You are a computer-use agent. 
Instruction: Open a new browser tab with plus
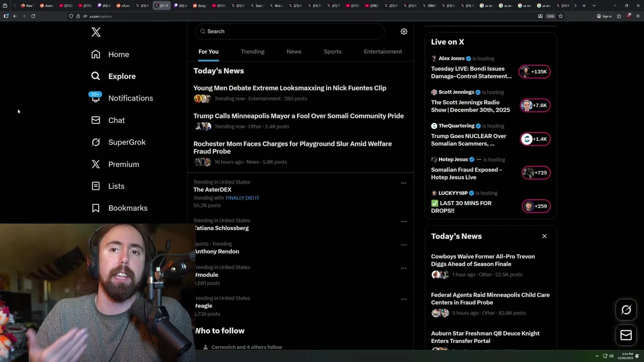(584, 6)
